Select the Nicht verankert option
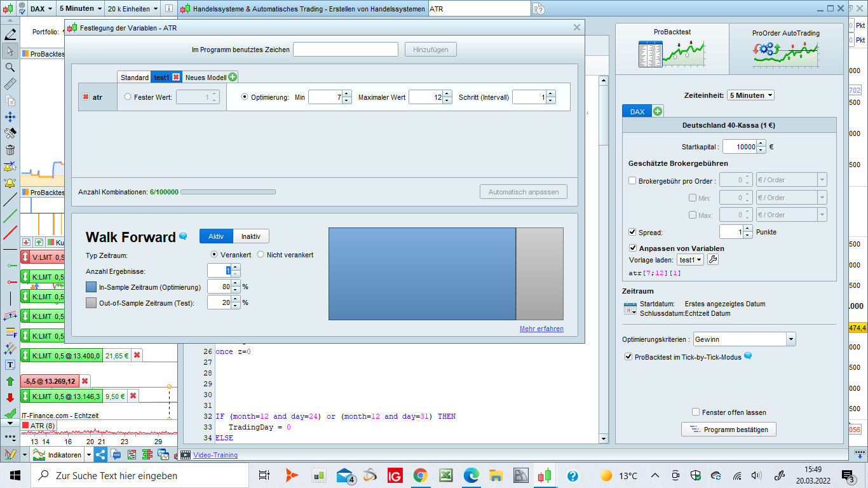This screenshot has height=488, width=868. [261, 255]
